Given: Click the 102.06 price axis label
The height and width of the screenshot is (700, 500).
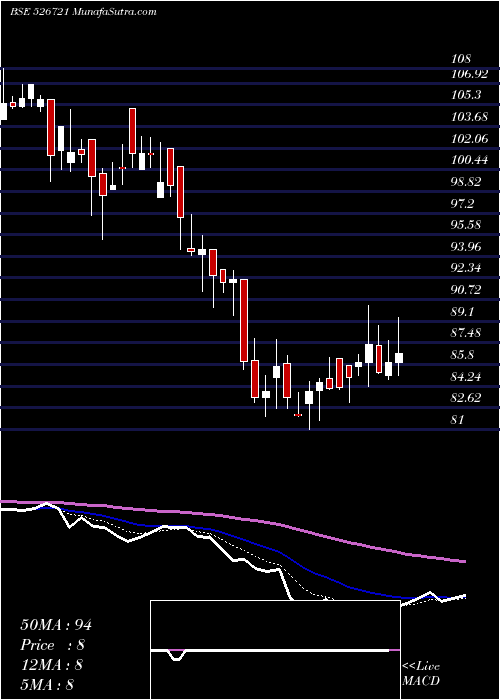Looking at the screenshot, I should point(470,138).
